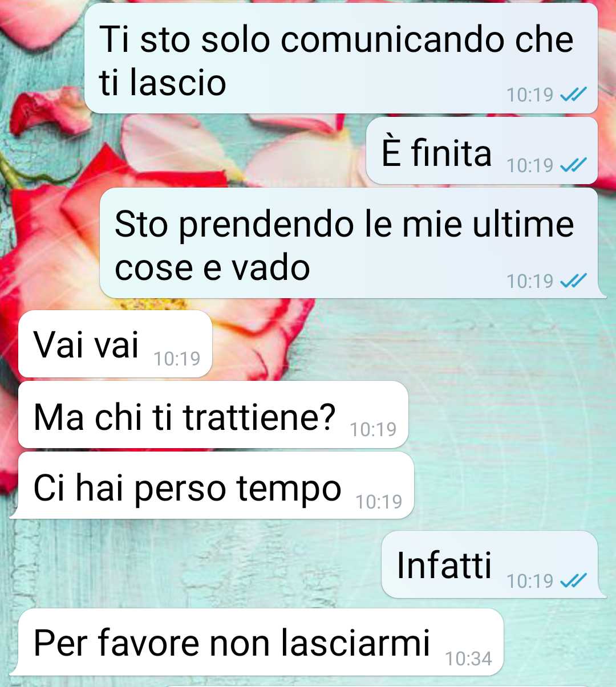Tap the timestamp beside "Ci hai perso tempo"
616x687 pixels.
point(379,502)
